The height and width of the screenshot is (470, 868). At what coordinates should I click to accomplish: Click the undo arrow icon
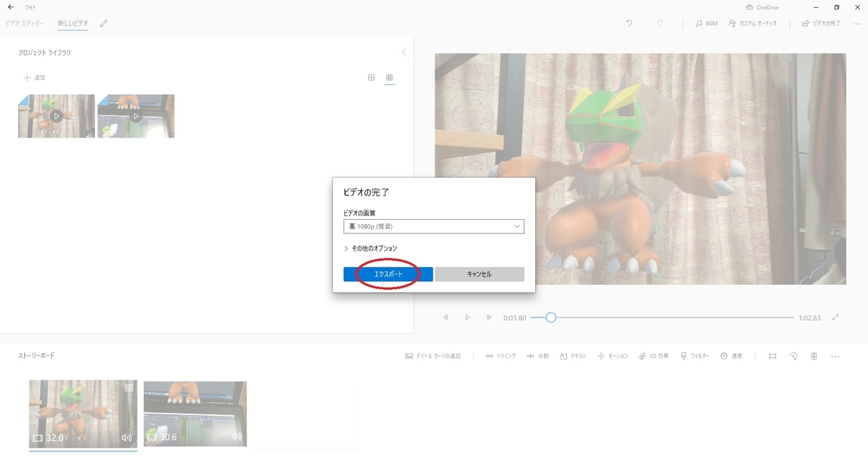[629, 23]
